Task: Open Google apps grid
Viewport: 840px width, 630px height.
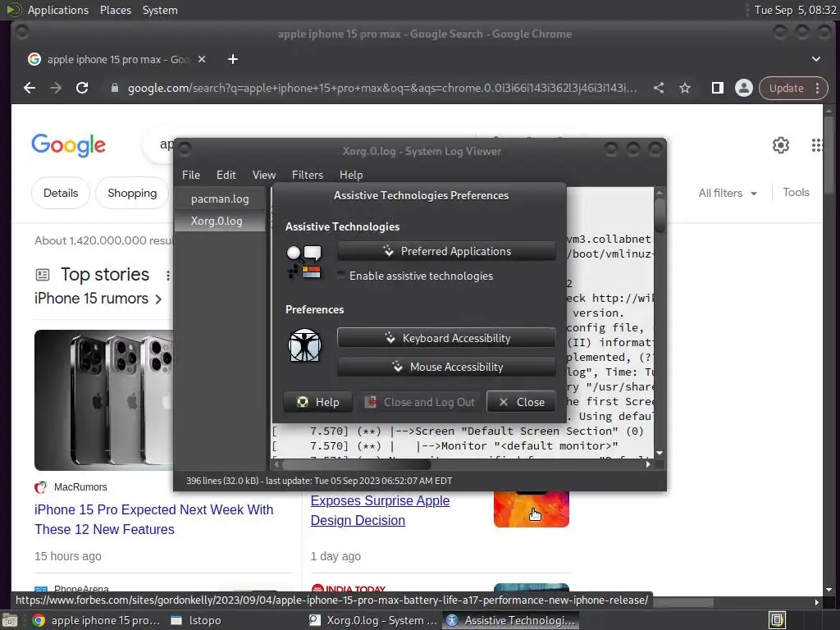Action: (816, 144)
